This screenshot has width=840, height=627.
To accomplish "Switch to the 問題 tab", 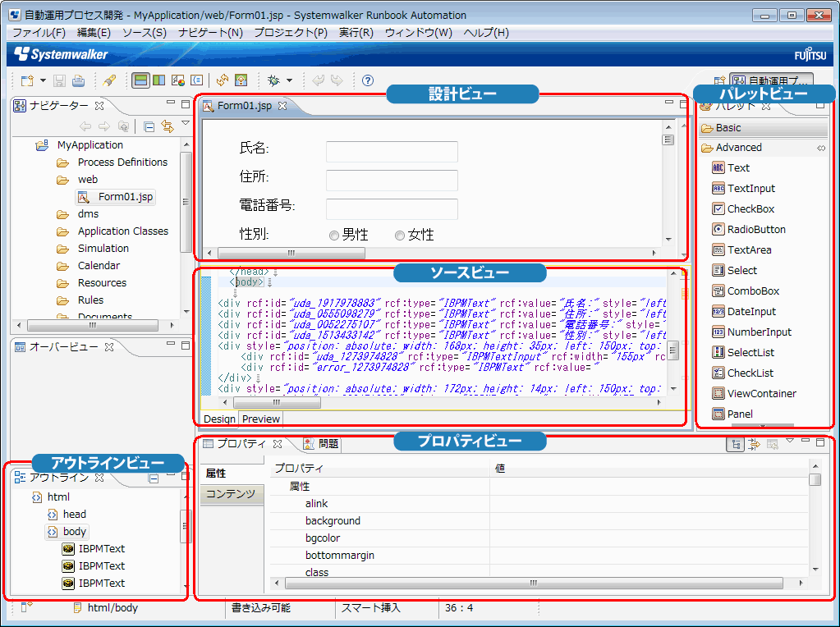I will [321, 444].
